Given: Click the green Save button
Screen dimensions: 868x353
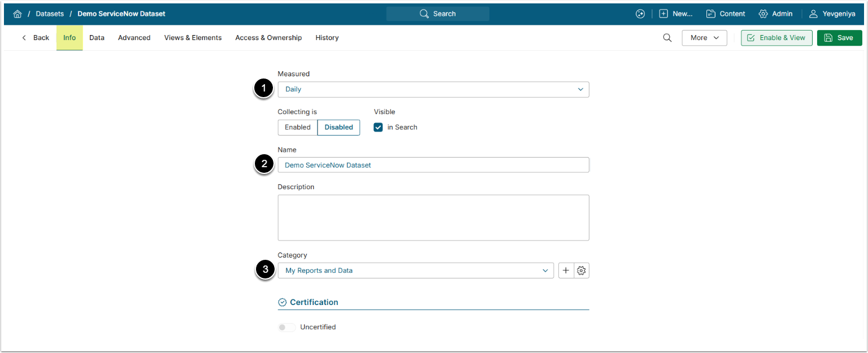Looking at the screenshot, I should [x=839, y=38].
